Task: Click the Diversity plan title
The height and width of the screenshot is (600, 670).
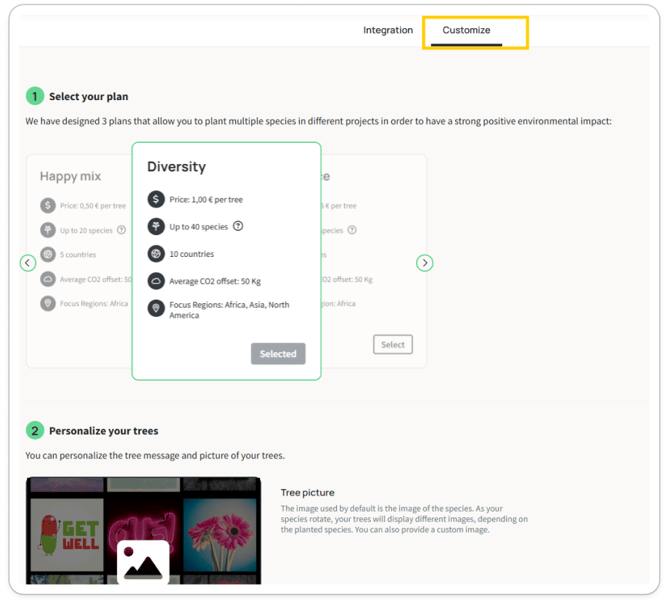Action: pyautogui.click(x=176, y=167)
